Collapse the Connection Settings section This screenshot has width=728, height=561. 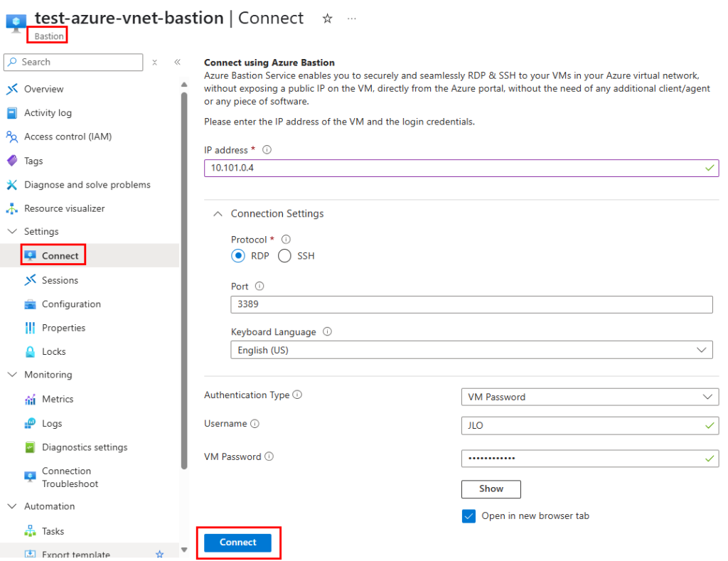pyautogui.click(x=218, y=213)
